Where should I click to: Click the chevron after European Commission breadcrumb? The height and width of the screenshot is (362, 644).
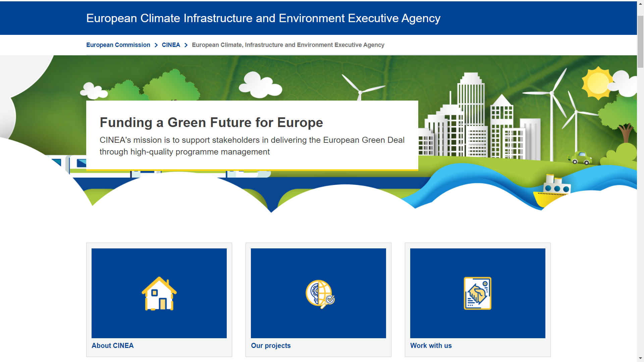156,45
